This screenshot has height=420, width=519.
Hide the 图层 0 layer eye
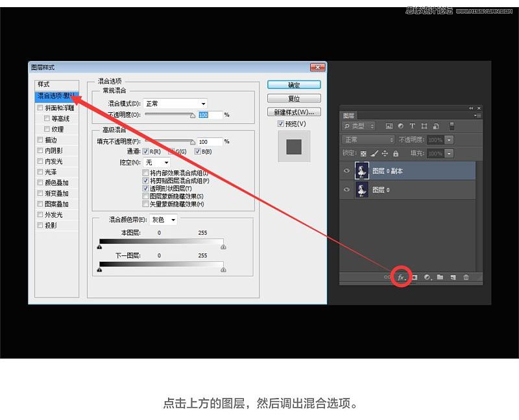346,189
